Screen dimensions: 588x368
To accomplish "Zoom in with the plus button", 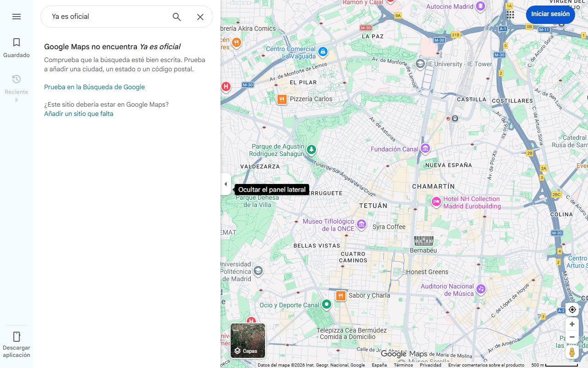I will (x=572, y=324).
